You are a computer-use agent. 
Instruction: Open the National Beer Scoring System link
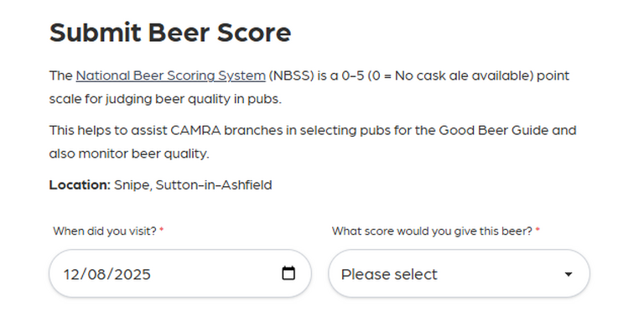[x=170, y=76]
